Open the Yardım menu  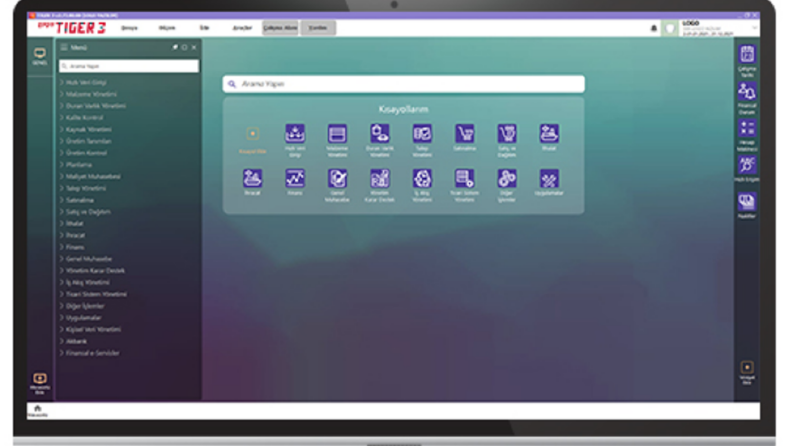tap(318, 28)
